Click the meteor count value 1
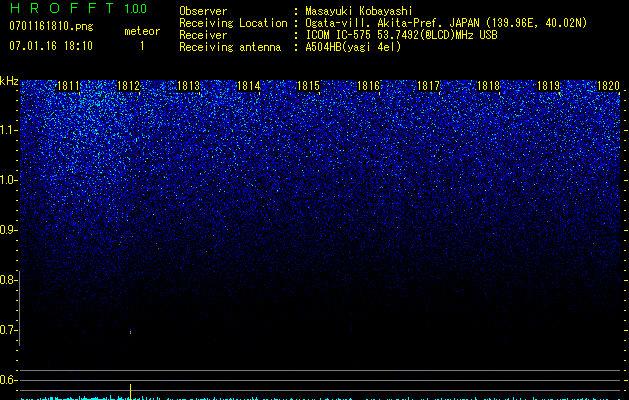This screenshot has width=629, height=400. (142, 46)
